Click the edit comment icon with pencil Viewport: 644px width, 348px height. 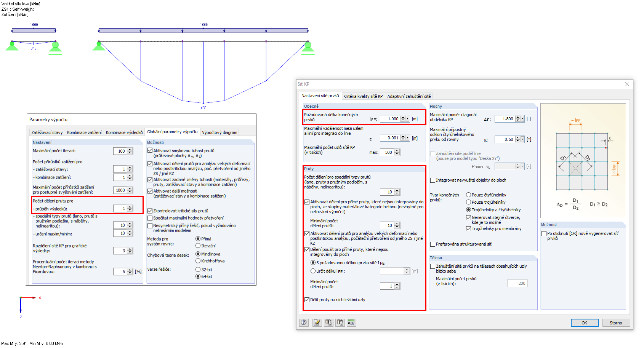317,322
